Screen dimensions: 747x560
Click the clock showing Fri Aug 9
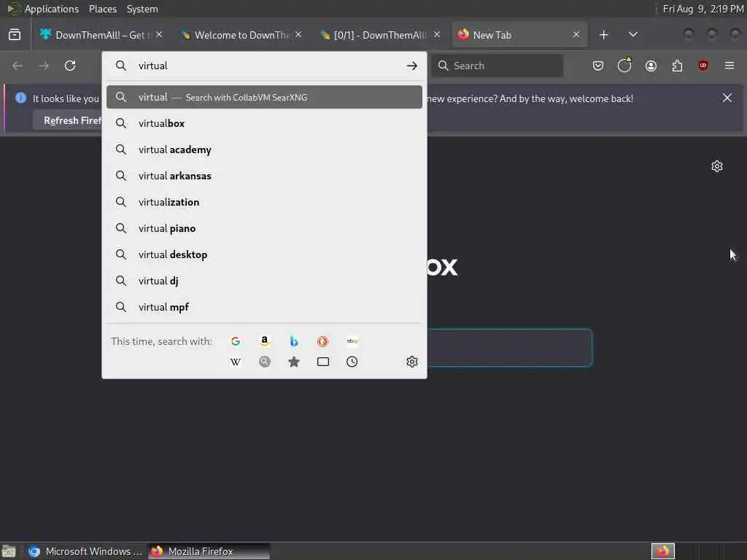click(703, 9)
